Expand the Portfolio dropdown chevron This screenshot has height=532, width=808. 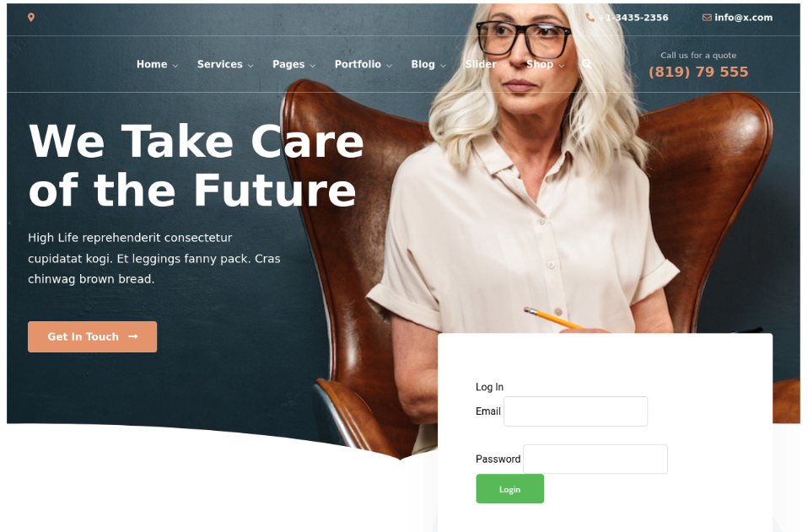[x=389, y=66]
